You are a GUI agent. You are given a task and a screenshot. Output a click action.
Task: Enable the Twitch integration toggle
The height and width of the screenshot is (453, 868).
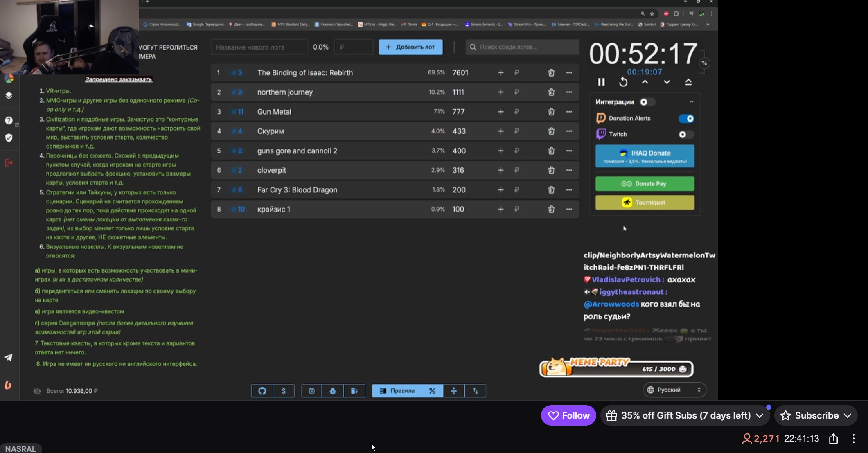click(x=686, y=134)
